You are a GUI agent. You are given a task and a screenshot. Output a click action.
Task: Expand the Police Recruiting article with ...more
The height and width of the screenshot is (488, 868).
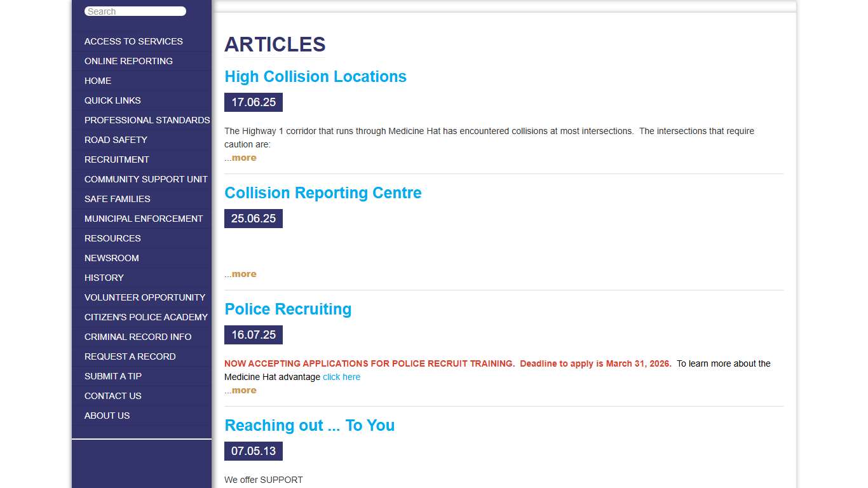[240, 390]
